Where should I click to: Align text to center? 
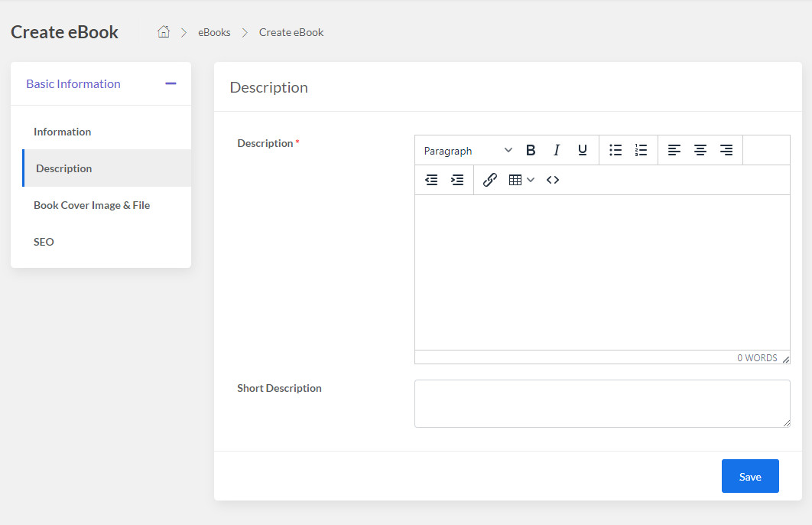pos(700,150)
